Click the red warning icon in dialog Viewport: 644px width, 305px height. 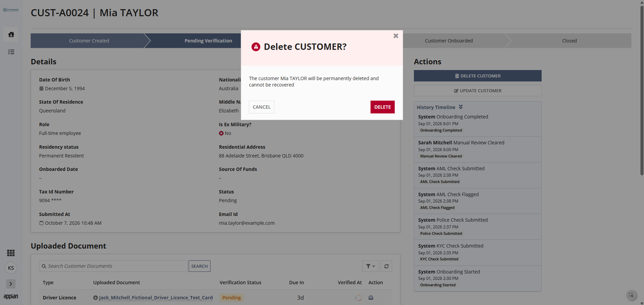click(256, 47)
